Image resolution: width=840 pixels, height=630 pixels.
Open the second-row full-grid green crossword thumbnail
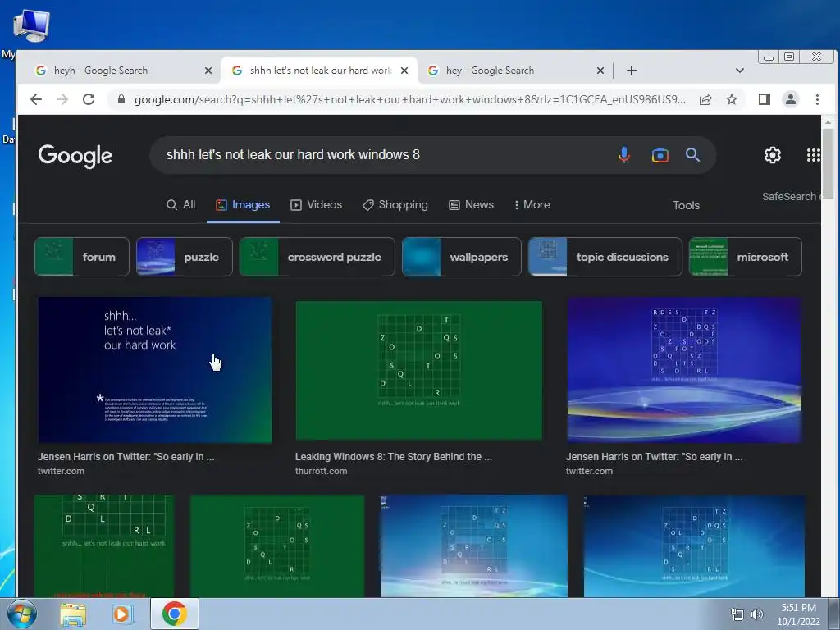[x=277, y=546]
